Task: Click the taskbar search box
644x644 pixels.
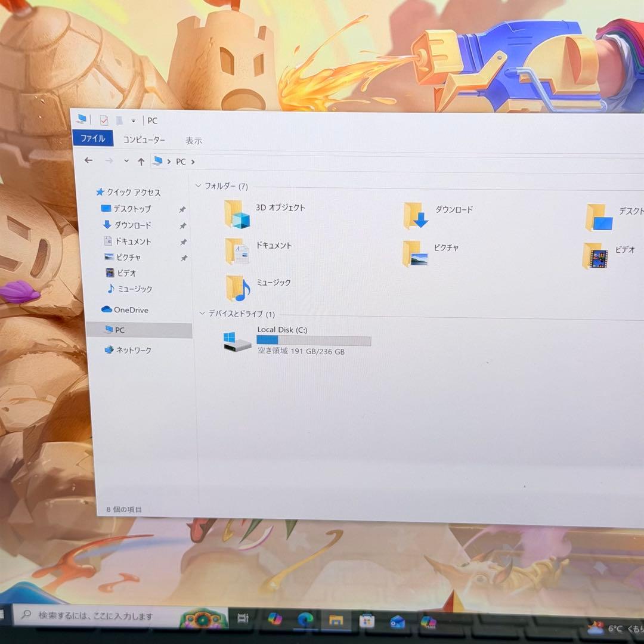Action: [120, 615]
